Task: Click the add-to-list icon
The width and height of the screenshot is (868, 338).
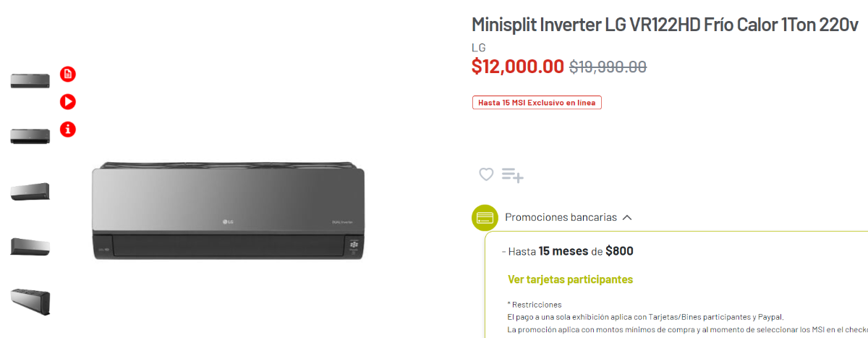Action: coord(512,174)
